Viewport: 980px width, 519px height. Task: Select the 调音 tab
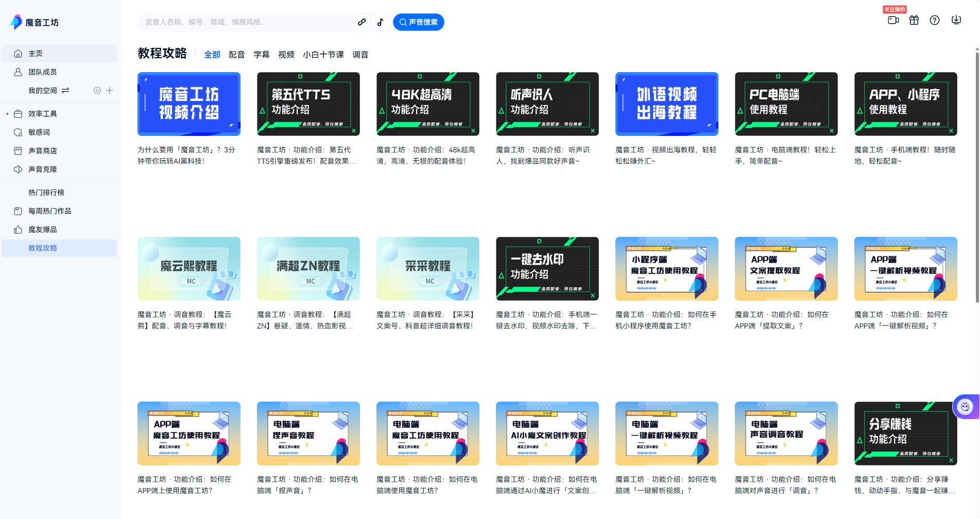pos(360,55)
